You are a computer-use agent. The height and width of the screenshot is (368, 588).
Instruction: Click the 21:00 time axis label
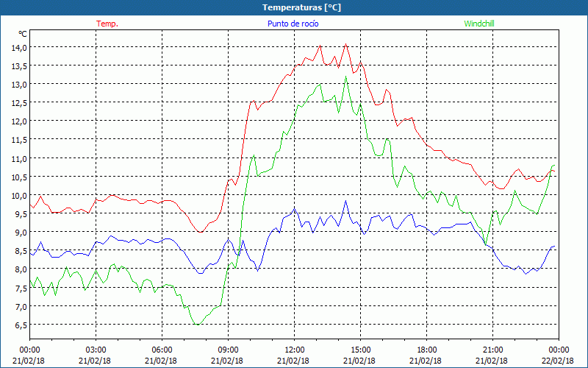click(492, 350)
